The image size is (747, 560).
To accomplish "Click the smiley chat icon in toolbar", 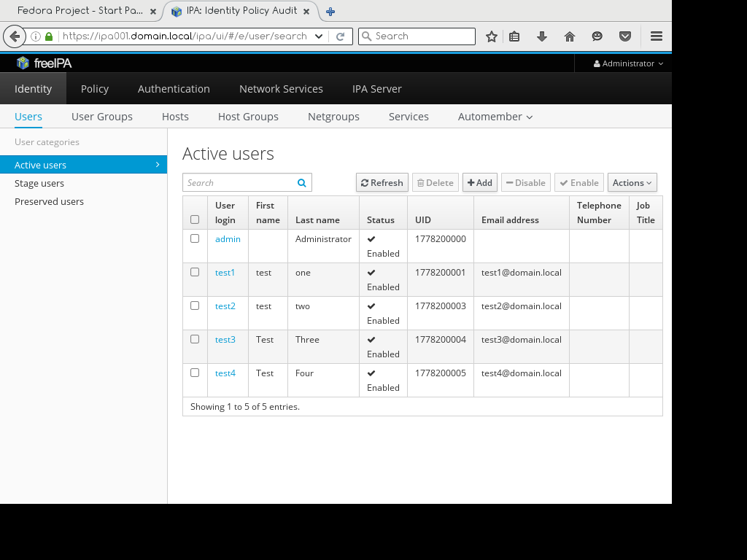I will point(597,36).
